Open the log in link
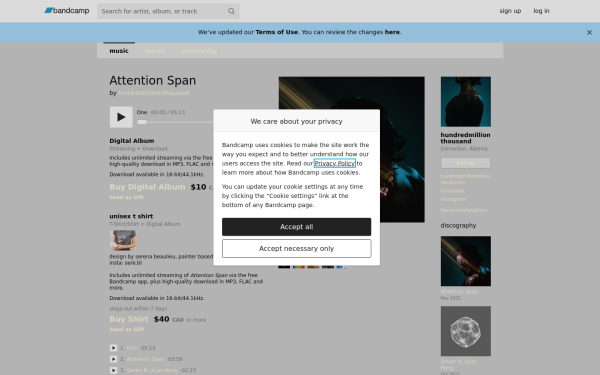Image resolution: width=600 pixels, height=375 pixels. pos(541,11)
